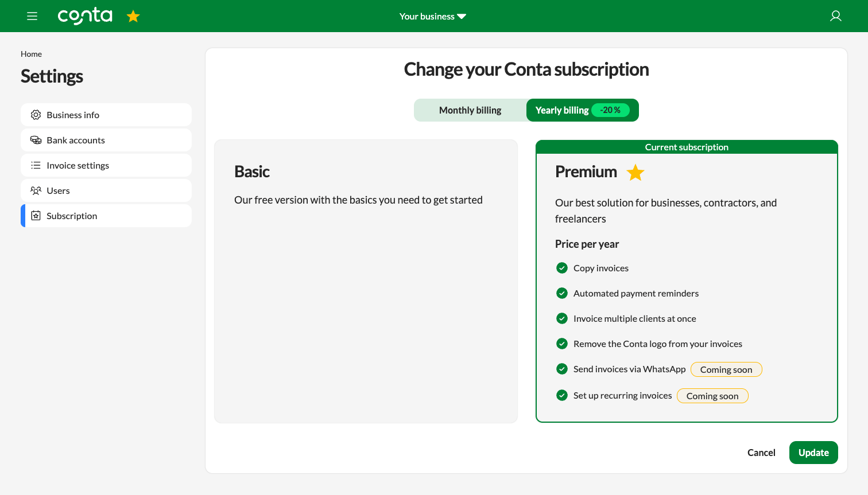868x495 pixels.
Task: Toggle the checkmark next to Copy invoices
Action: (561, 268)
